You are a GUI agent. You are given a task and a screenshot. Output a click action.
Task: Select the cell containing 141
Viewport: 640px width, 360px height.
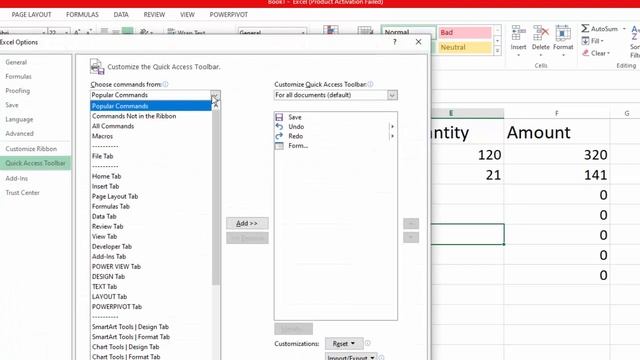point(557,175)
